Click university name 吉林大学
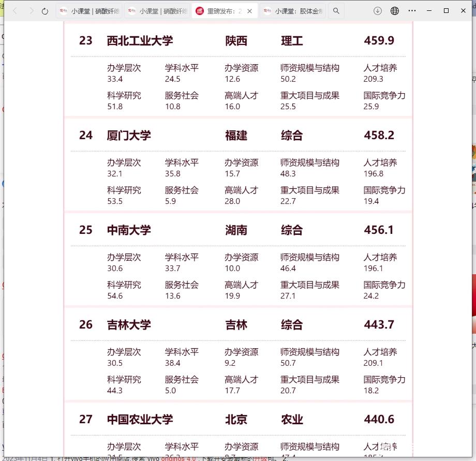This screenshot has height=461, width=476. pos(129,325)
